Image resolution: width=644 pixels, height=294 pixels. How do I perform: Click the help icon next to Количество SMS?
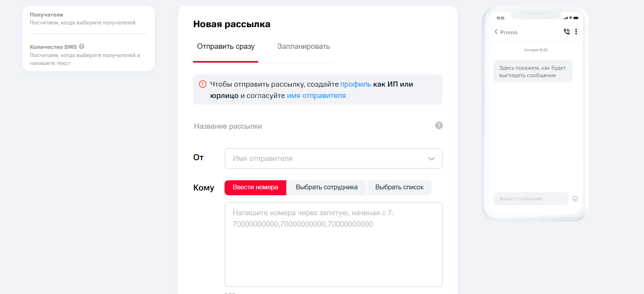pyautogui.click(x=82, y=46)
